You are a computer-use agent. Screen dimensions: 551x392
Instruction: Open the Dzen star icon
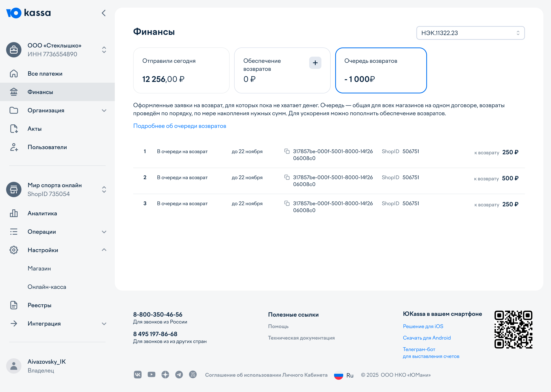(165, 375)
